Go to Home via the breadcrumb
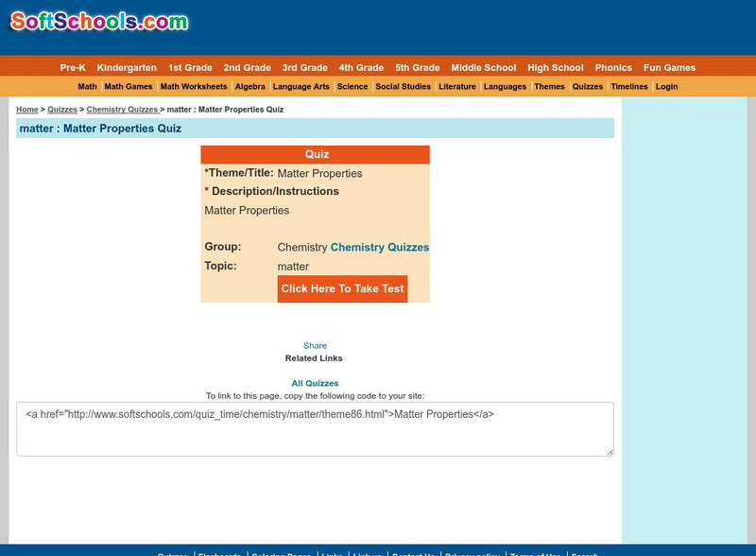 coord(27,110)
